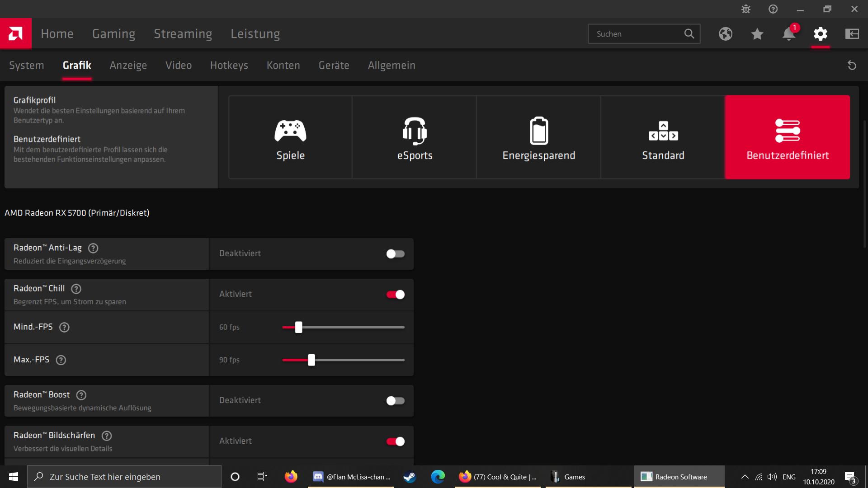Image resolution: width=868 pixels, height=488 pixels.
Task: Click the Max.-FPS slider handle
Action: pyautogui.click(x=311, y=360)
